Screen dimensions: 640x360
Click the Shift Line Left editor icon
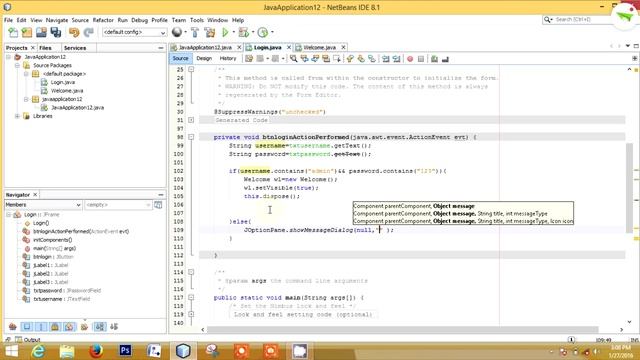386,59
